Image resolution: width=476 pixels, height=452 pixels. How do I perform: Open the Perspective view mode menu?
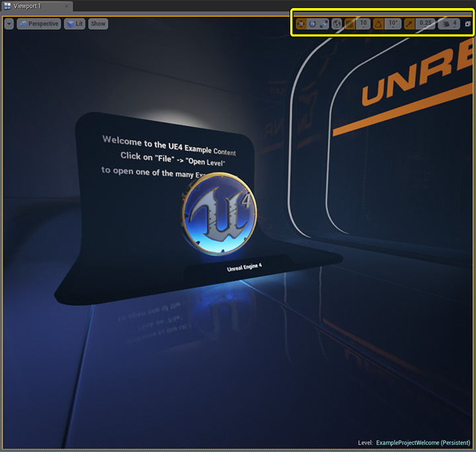39,24
